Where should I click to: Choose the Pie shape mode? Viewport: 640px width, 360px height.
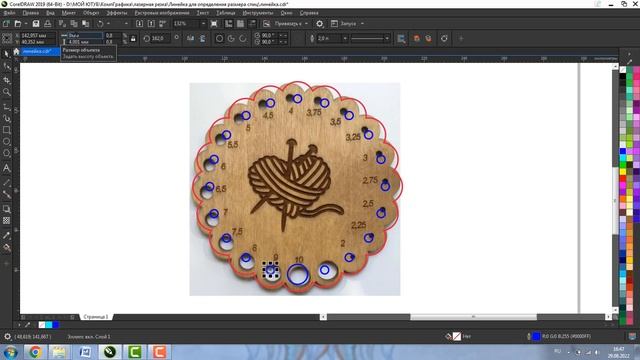click(x=231, y=38)
